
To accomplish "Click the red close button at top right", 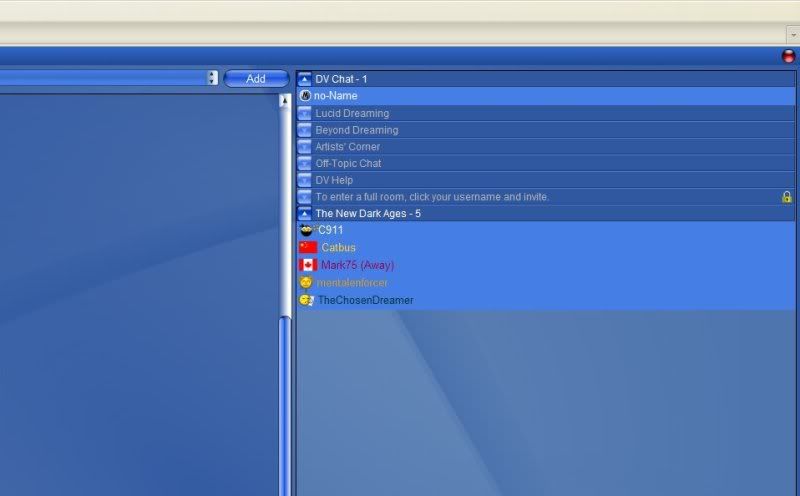I will pyautogui.click(x=788, y=56).
